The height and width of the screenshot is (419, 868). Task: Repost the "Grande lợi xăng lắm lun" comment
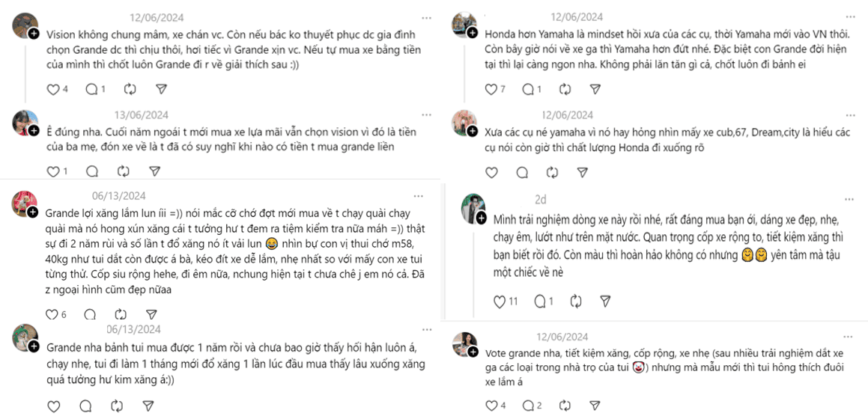[x=121, y=314]
